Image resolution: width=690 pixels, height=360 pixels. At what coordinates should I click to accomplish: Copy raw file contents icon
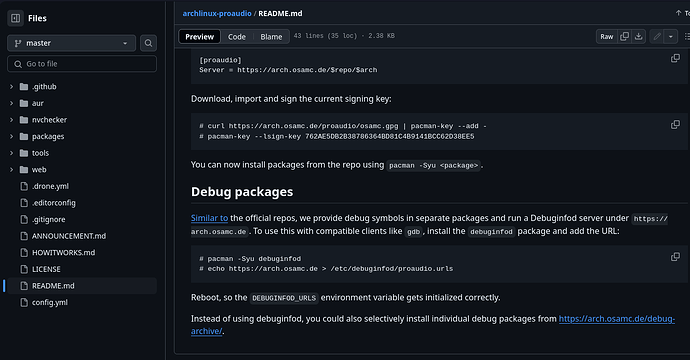coord(624,37)
